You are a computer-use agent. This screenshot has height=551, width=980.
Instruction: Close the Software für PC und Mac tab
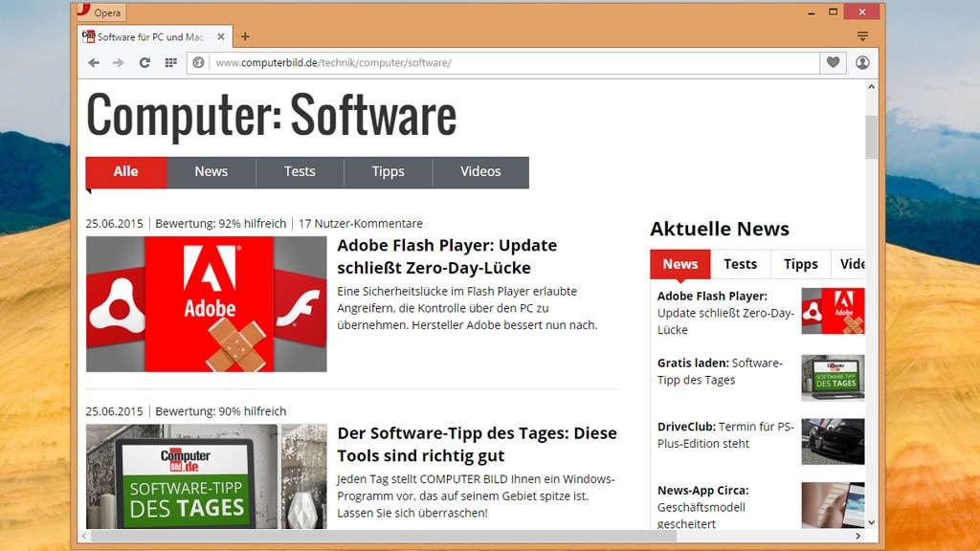pos(221,37)
